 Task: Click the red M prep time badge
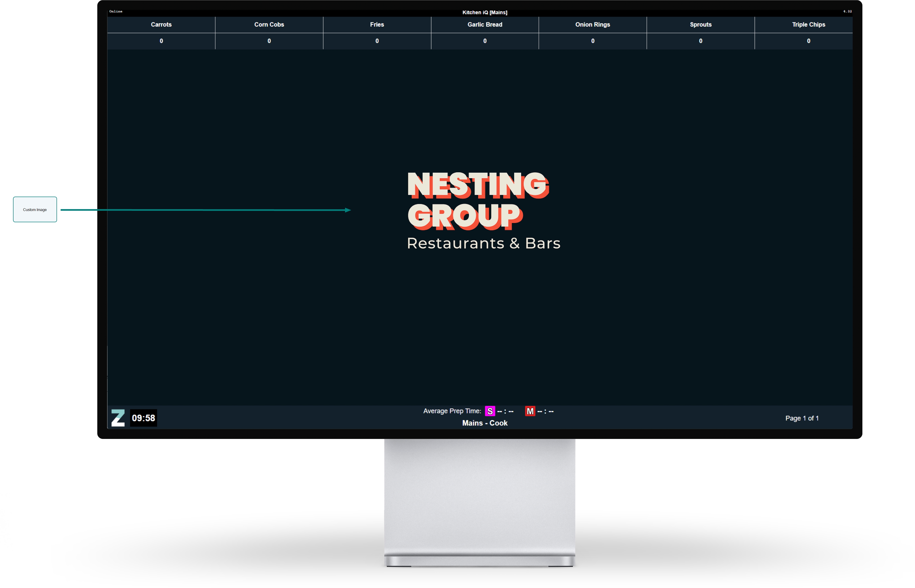tap(530, 411)
